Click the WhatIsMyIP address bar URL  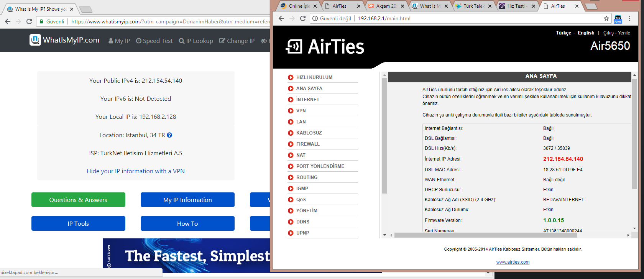click(x=171, y=21)
